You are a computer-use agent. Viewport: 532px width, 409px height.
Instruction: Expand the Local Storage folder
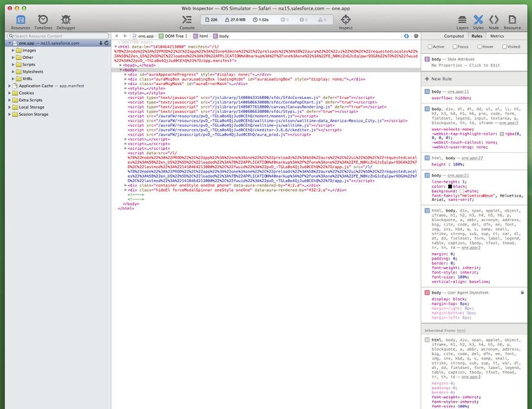coord(9,107)
